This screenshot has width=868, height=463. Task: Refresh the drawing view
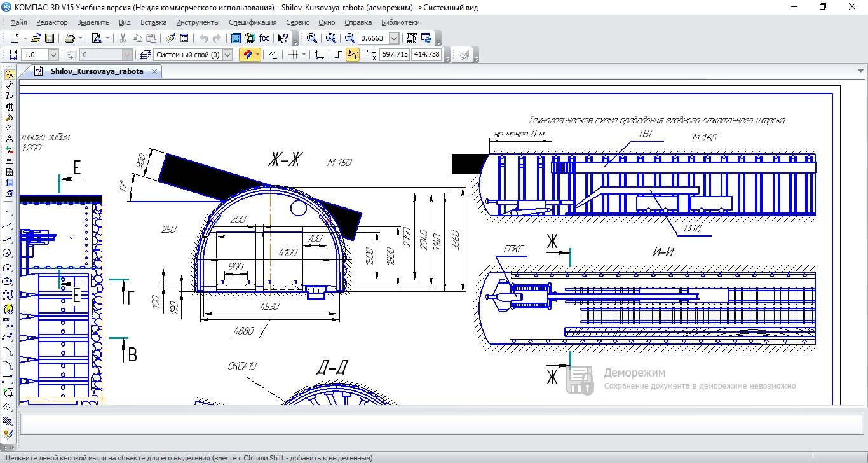pos(426,38)
